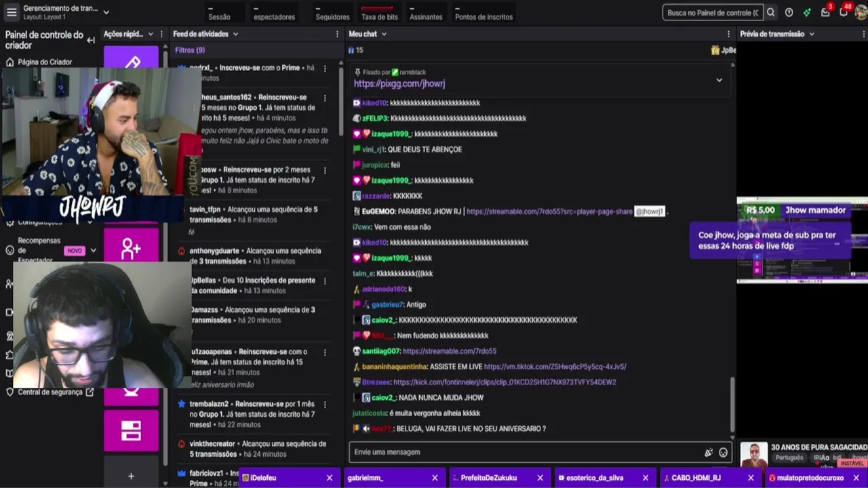This screenshot has width=868, height=488.
Task: Click the Taxa de bits stat
Action: click(x=379, y=13)
